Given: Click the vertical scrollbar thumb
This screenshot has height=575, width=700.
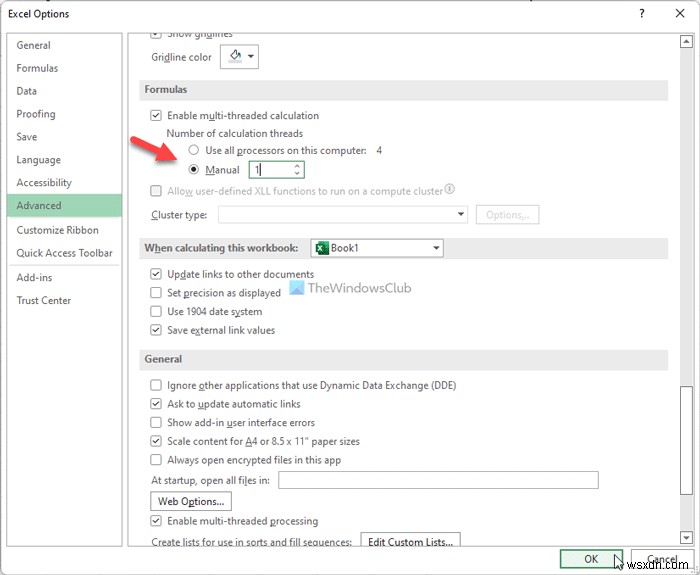Looking at the screenshot, I should 686,440.
